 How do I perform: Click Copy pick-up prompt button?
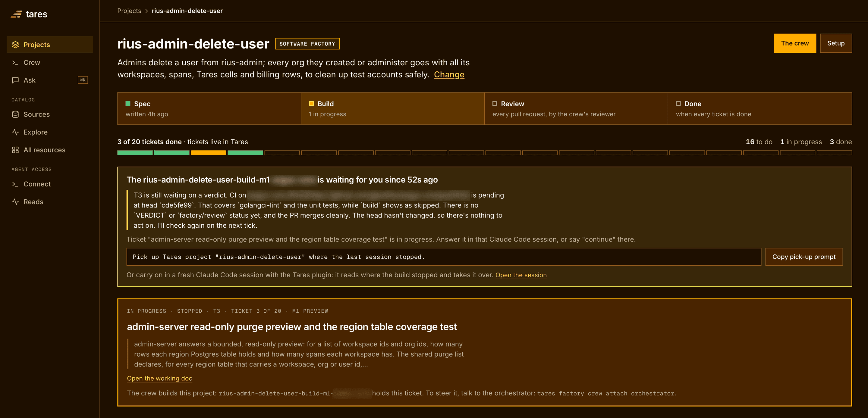tap(804, 257)
